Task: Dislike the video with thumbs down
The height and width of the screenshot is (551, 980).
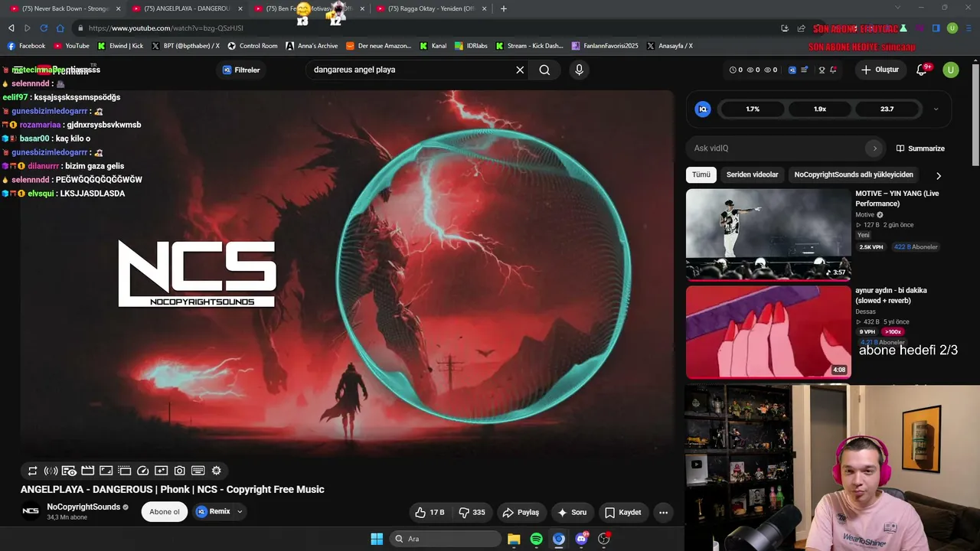Action: point(472,512)
